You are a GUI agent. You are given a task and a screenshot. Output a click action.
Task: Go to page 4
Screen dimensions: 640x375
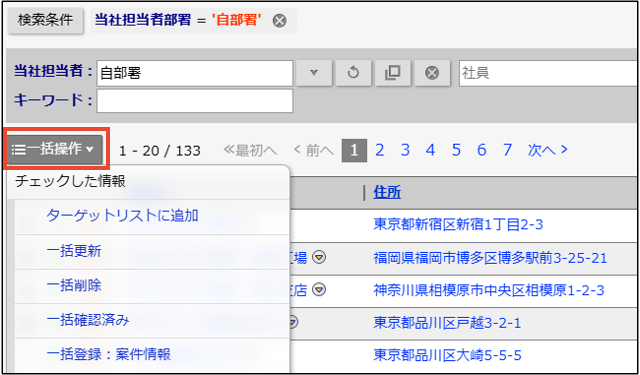430,150
